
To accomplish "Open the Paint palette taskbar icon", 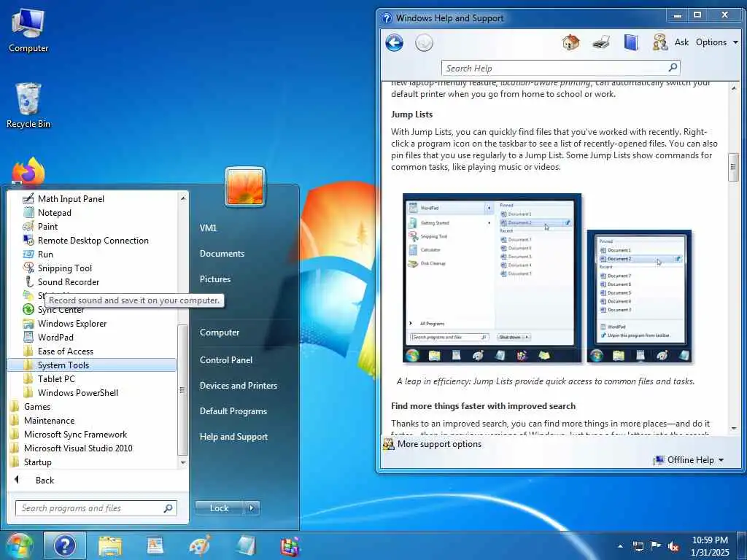I will click(200, 545).
